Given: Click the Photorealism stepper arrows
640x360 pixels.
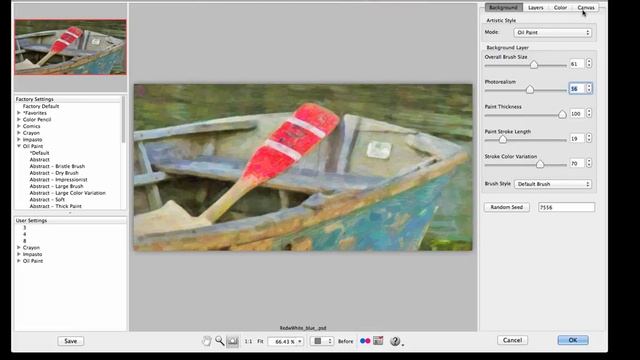Looking at the screenshot, I should point(589,88).
